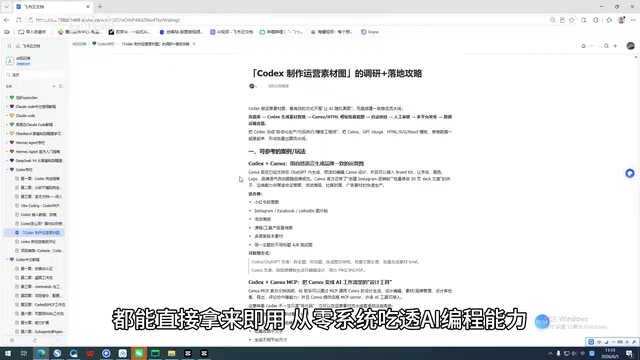Viewport: 640px width, 360px height.
Task: Click the author avatar under the title
Action: pos(252,86)
